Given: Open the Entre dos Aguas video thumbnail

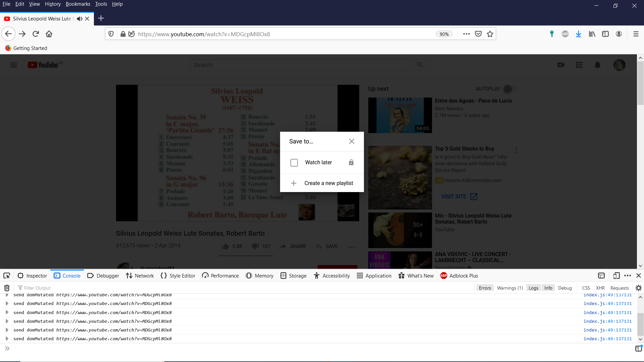Looking at the screenshot, I should [400, 115].
